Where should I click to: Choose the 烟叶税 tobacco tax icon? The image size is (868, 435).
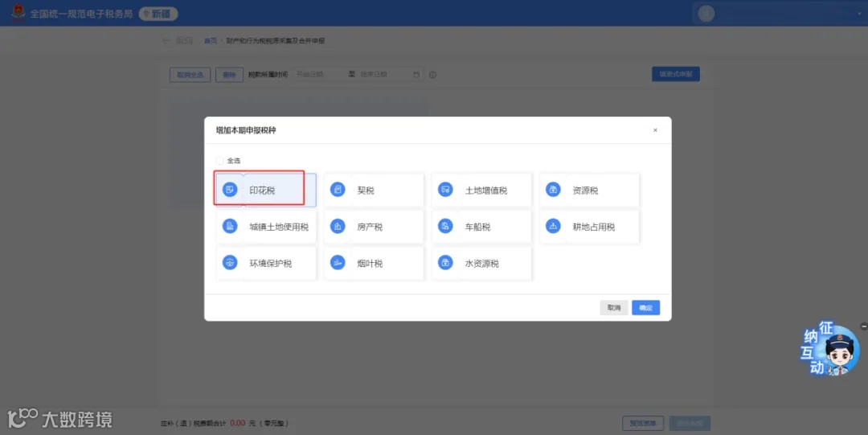click(x=338, y=263)
